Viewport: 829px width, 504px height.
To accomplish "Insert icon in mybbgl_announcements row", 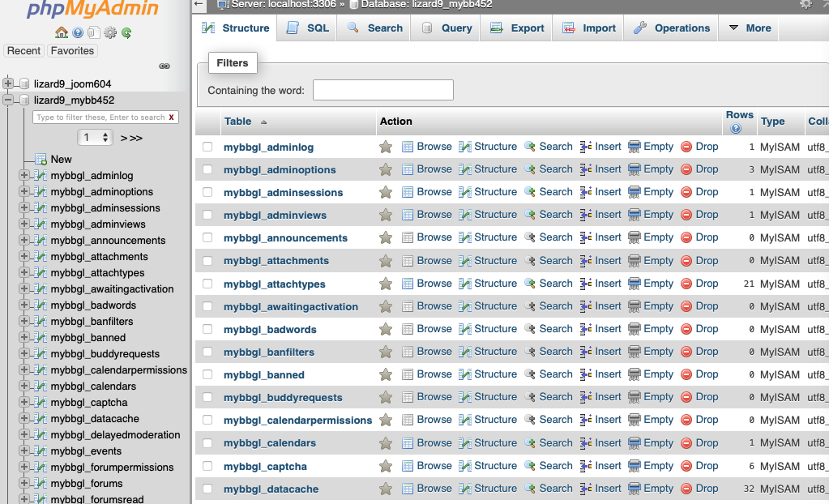I will [586, 237].
